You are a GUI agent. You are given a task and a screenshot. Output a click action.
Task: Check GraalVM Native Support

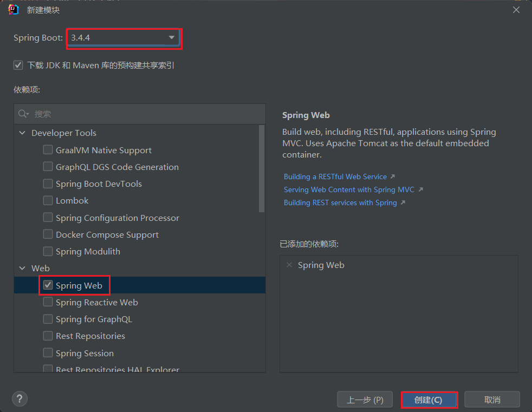[48, 149]
